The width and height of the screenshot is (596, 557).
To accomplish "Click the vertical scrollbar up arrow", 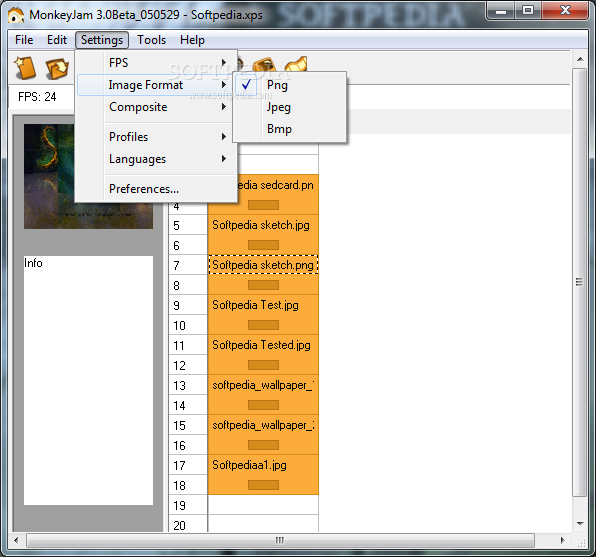I will pos(580,59).
